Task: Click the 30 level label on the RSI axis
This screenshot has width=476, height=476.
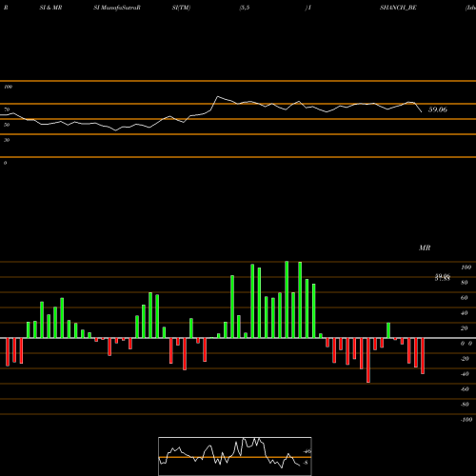Action: point(7,140)
